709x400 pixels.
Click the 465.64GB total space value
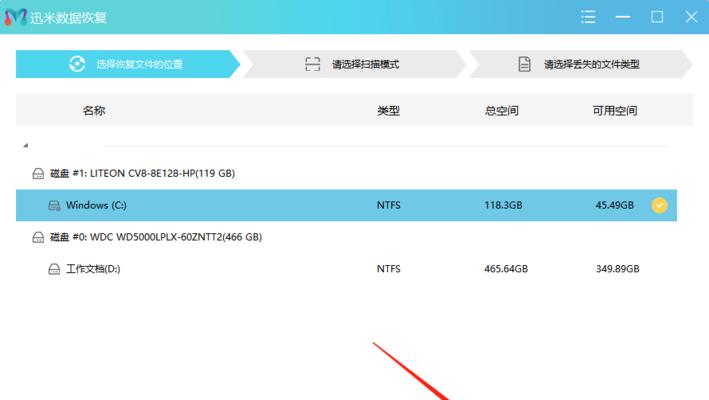[506, 269]
